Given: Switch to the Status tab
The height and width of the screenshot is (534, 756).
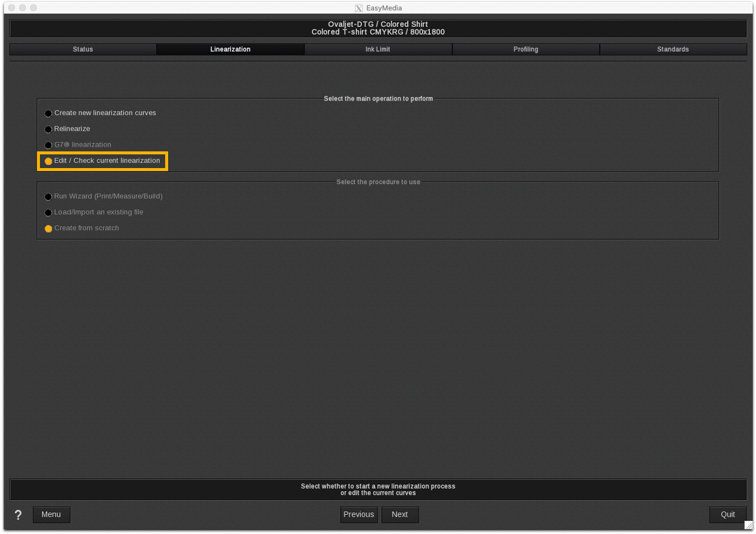Looking at the screenshot, I should [83, 49].
